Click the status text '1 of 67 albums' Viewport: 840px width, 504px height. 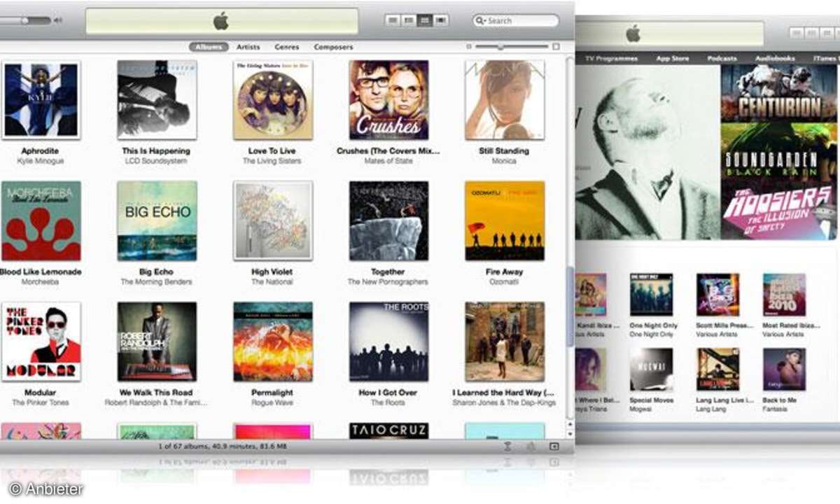pyautogui.click(x=185, y=446)
